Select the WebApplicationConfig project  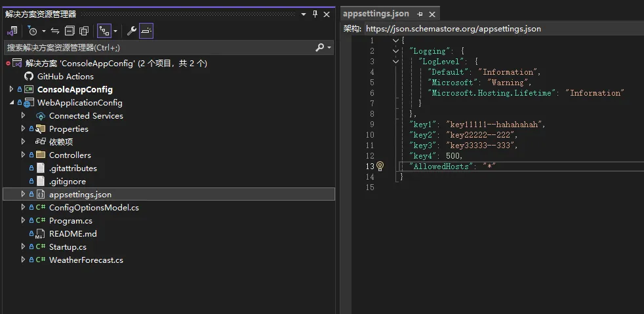click(79, 103)
